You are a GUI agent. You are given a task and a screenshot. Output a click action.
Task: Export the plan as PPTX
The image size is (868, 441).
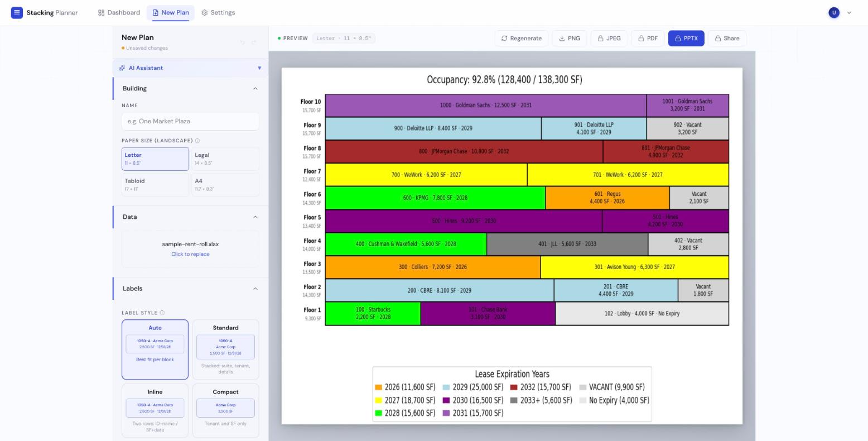tap(686, 39)
